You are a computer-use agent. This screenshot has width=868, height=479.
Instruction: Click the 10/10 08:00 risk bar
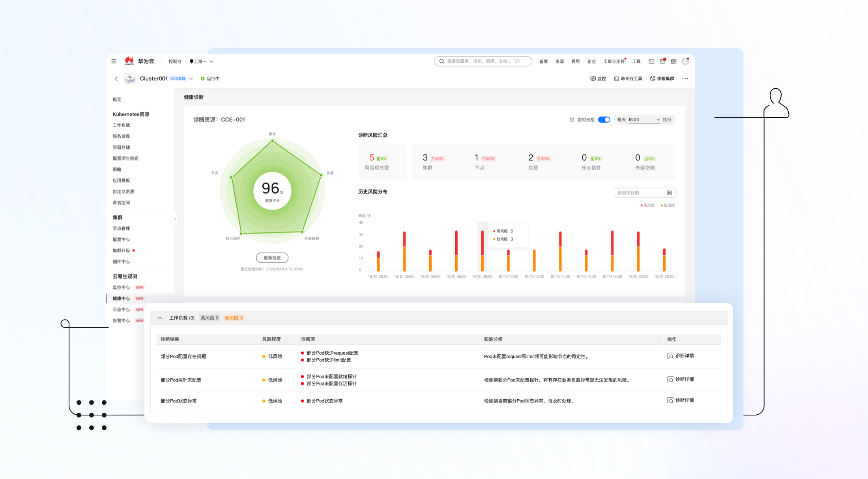[482, 251]
